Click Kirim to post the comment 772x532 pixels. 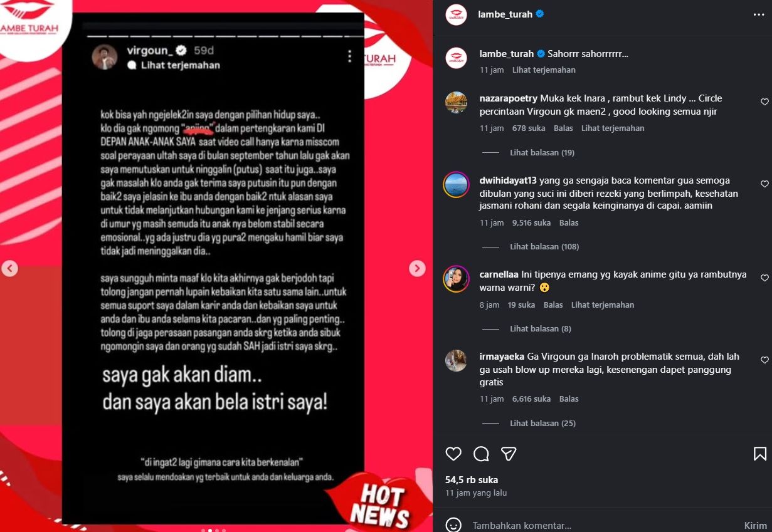point(755,525)
